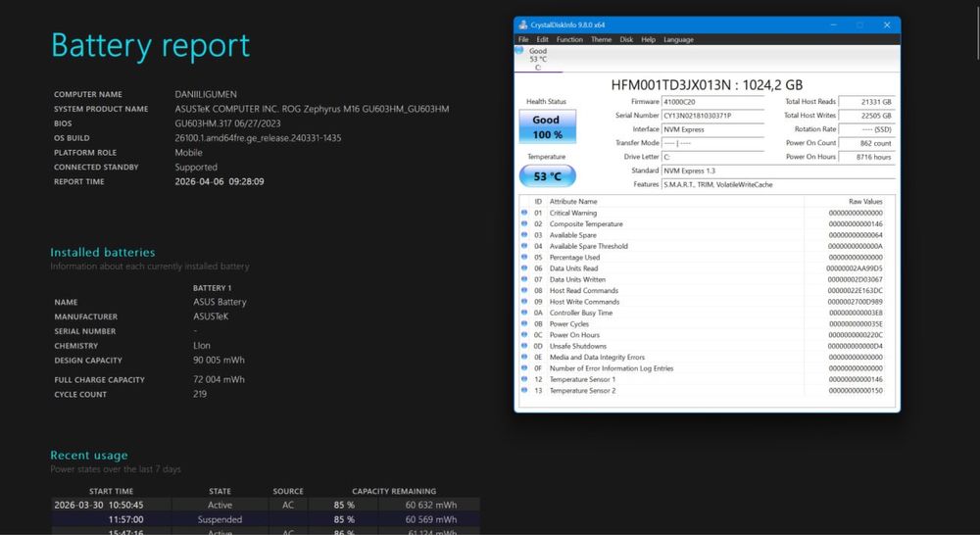Click the ID column header
980x535 pixels.
click(538, 201)
